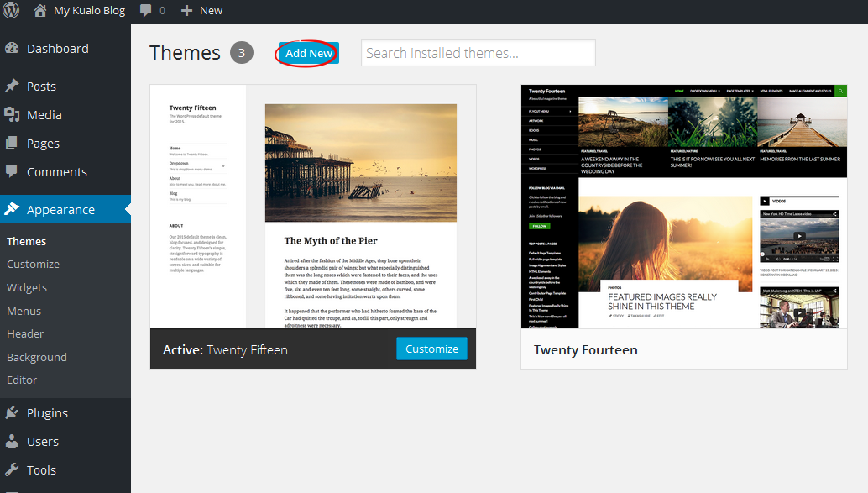Click the Active: Twenty Fifteen label

(225, 350)
